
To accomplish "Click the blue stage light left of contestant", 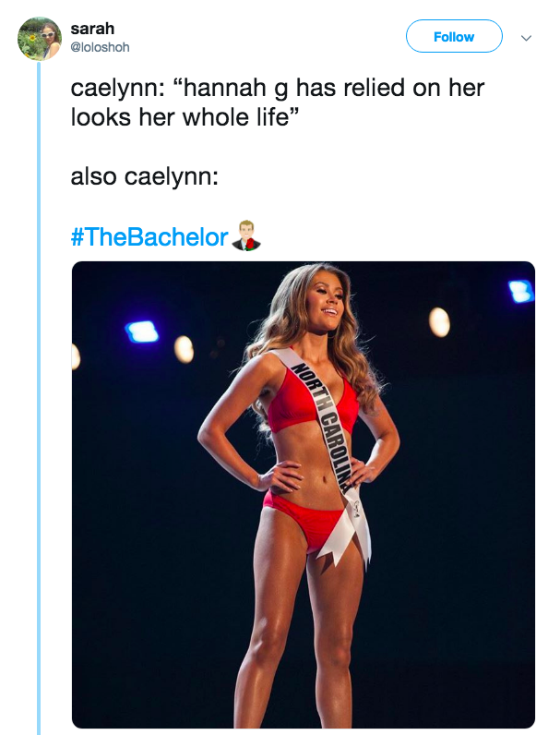I will coord(142,331).
